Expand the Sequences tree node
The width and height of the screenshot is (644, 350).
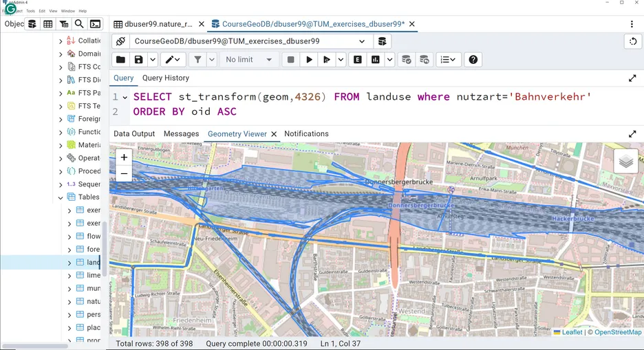(61, 184)
